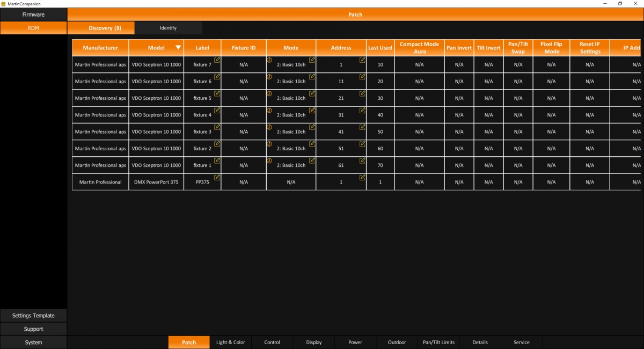The image size is (644, 349).
Task: Show mode info for fixture 1
Action: [x=269, y=161]
